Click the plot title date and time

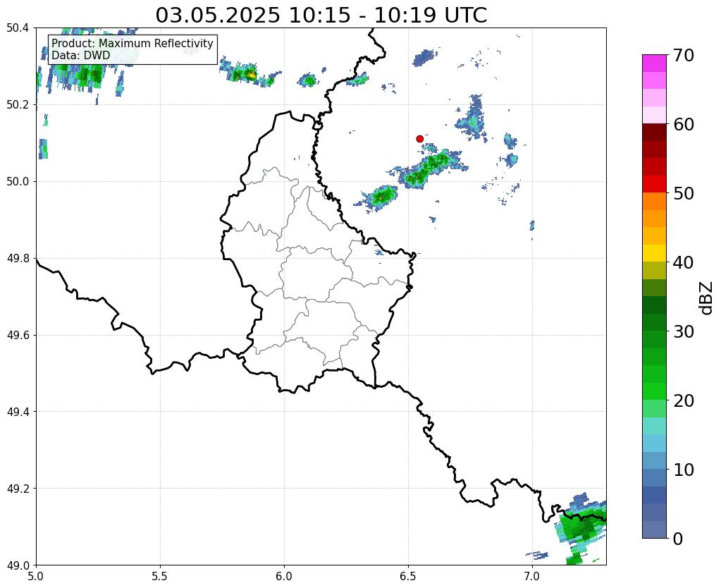(x=321, y=15)
